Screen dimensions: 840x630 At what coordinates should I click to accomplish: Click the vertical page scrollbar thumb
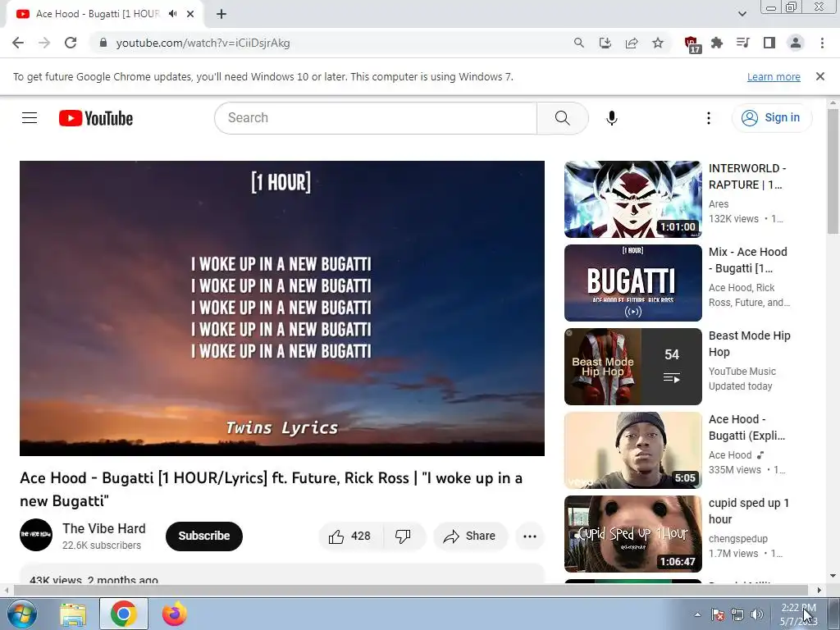coord(833,171)
